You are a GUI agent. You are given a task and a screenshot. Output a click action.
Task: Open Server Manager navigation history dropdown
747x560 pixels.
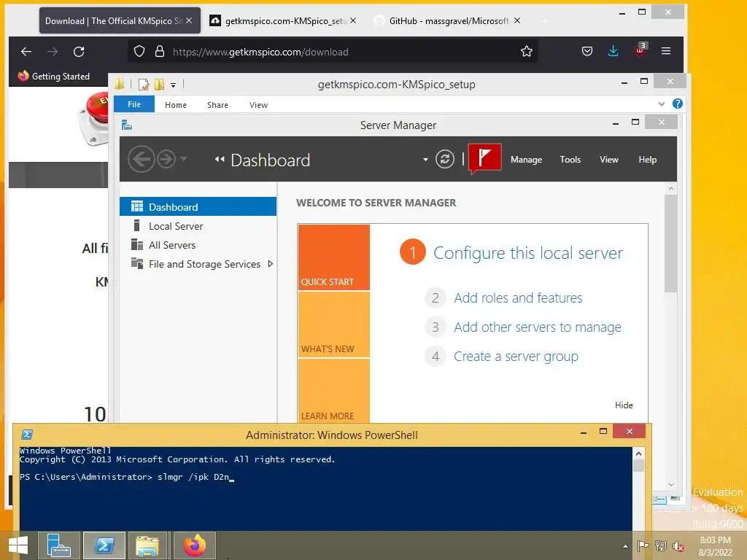[183, 159]
